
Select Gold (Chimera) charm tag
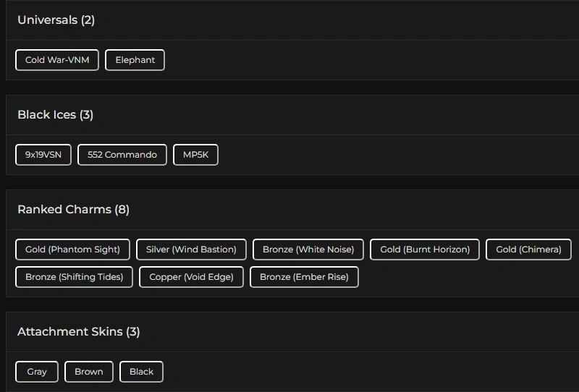[x=528, y=250]
